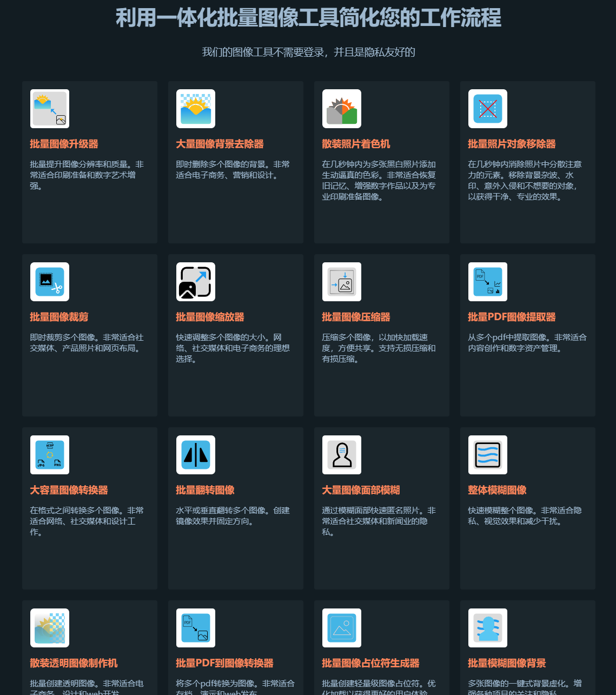Open the 整体模糊图像 title link
This screenshot has width=616, height=695.
pos(498,490)
